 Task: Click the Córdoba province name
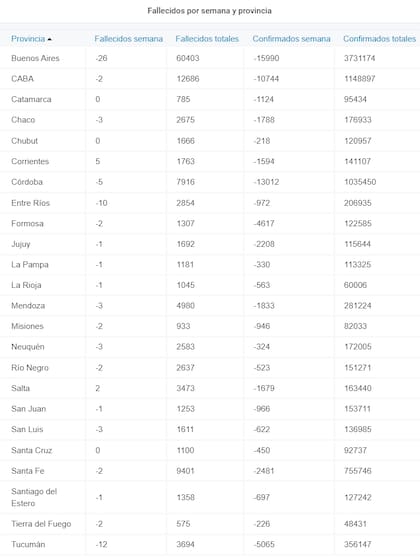coord(27,182)
